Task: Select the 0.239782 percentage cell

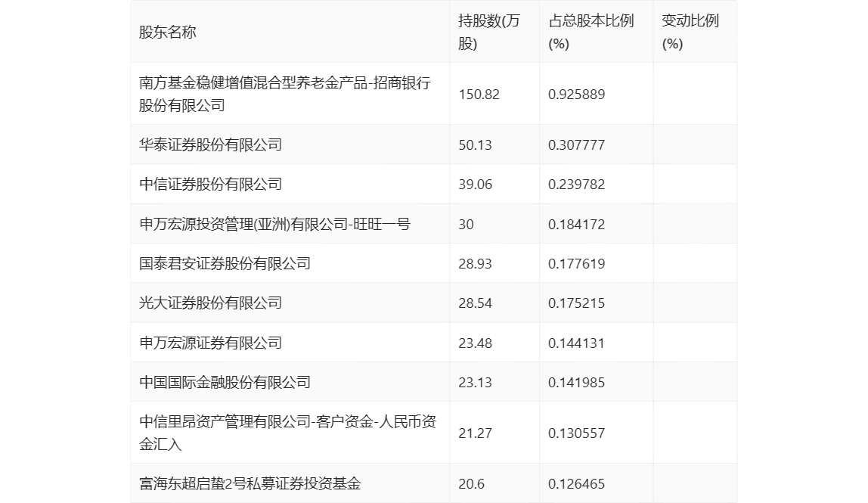Action: pyautogui.click(x=576, y=185)
